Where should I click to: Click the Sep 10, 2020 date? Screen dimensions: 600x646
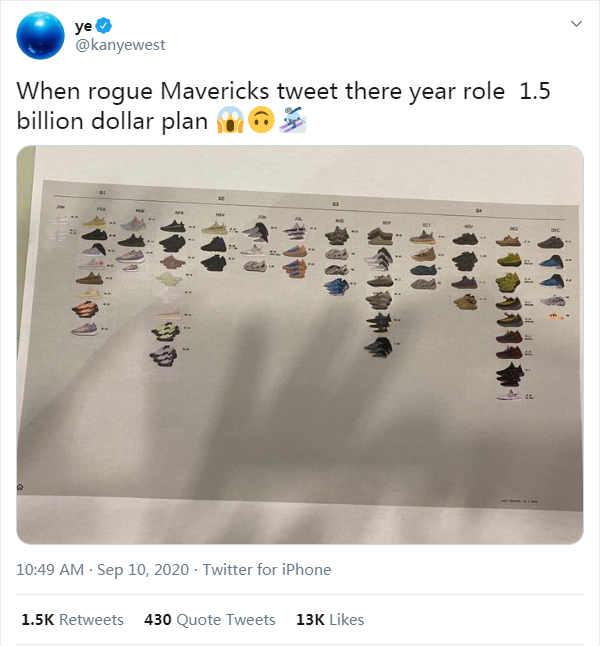pyautogui.click(x=142, y=570)
